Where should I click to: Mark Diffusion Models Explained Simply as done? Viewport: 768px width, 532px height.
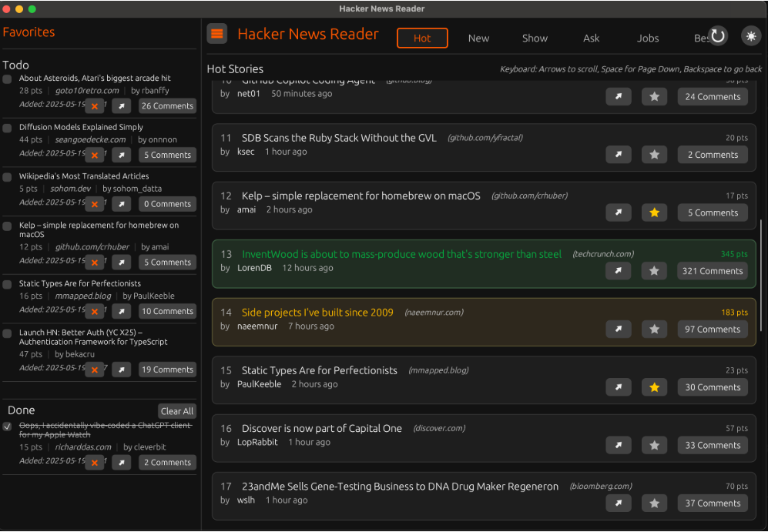(x=8, y=129)
